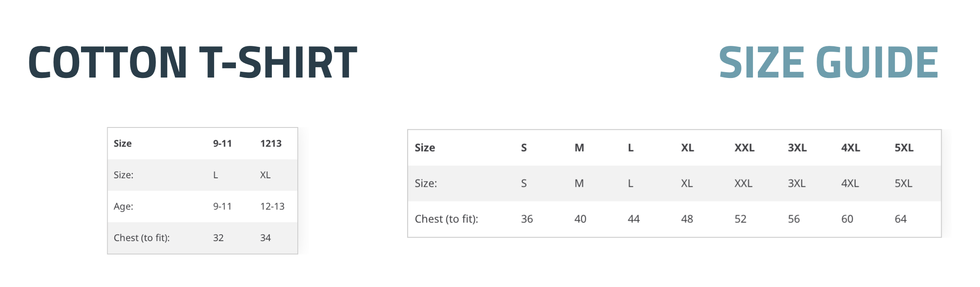Click chest value 52 under XXL
The width and height of the screenshot is (980, 287).
(740, 219)
